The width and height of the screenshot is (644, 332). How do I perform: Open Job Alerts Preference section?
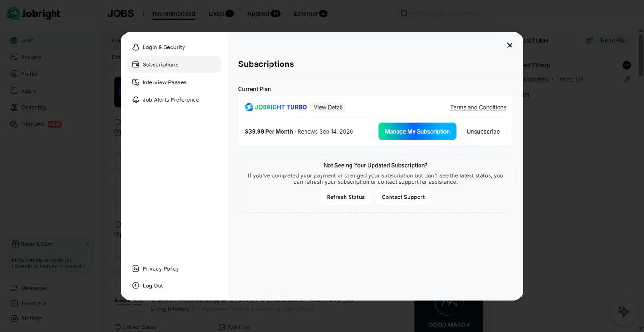pyautogui.click(x=174, y=99)
